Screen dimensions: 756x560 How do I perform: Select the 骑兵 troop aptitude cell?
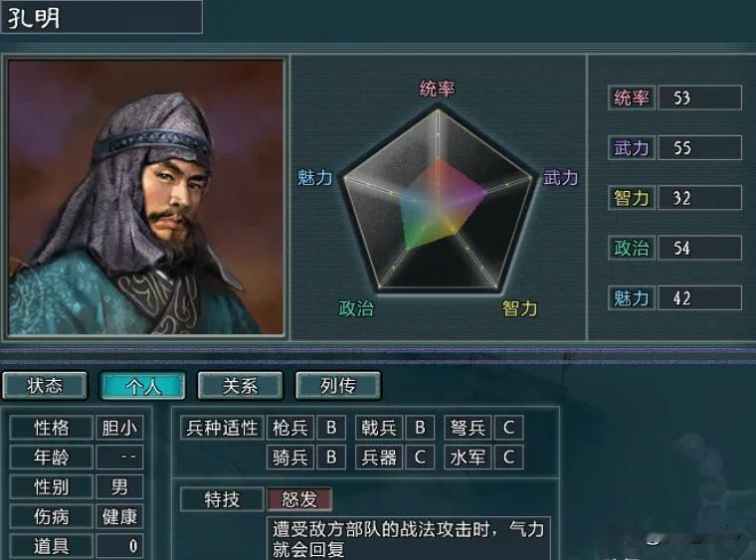point(290,458)
